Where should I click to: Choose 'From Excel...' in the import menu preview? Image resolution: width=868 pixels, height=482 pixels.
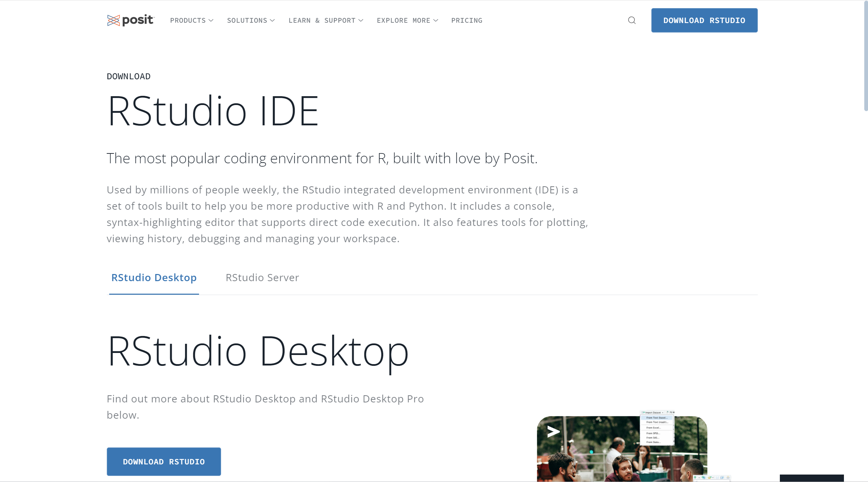click(654, 428)
